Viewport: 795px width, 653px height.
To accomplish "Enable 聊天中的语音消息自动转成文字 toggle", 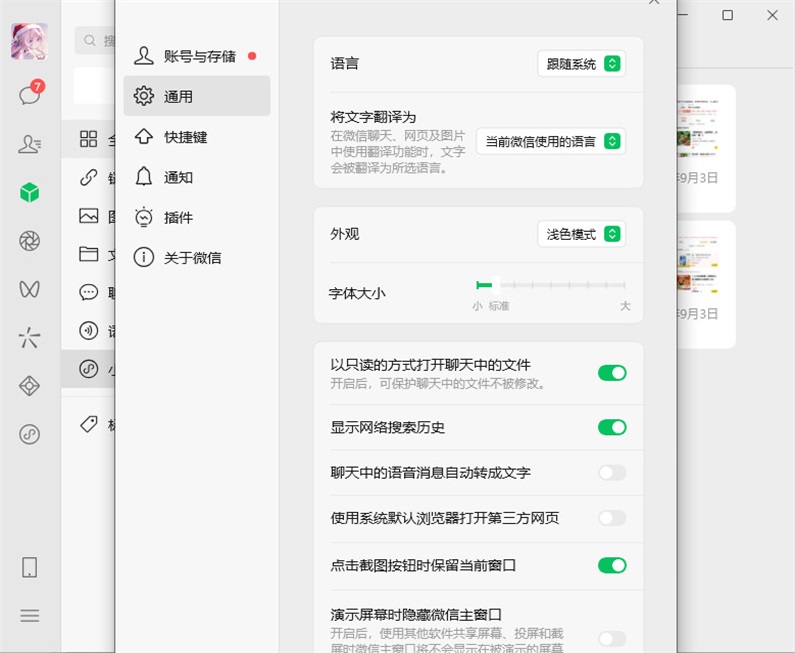I will [612, 473].
